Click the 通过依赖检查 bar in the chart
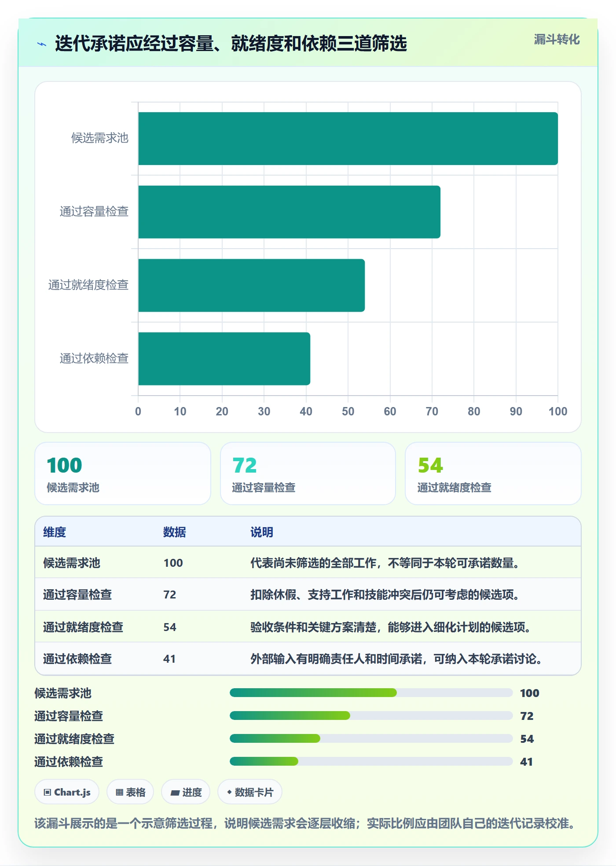 (224, 359)
